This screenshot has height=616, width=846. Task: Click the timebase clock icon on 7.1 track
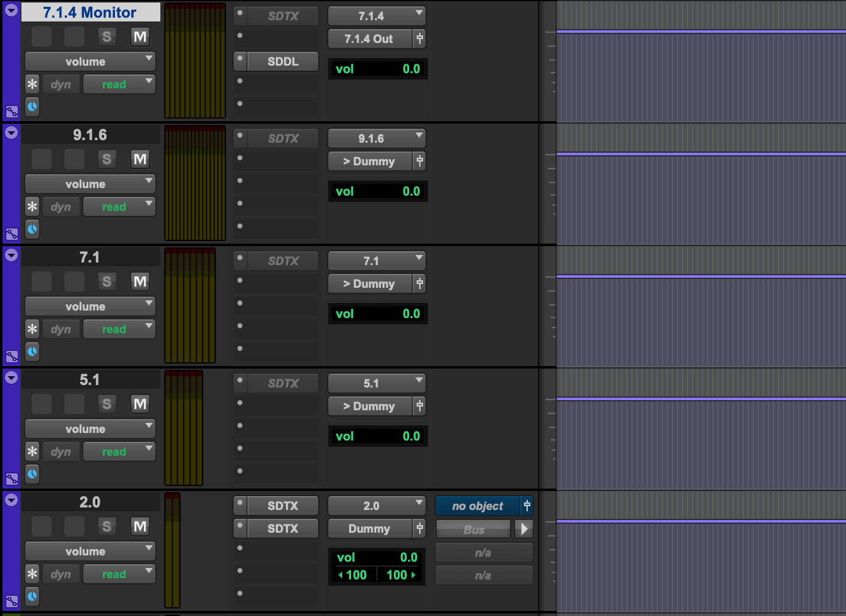click(32, 352)
